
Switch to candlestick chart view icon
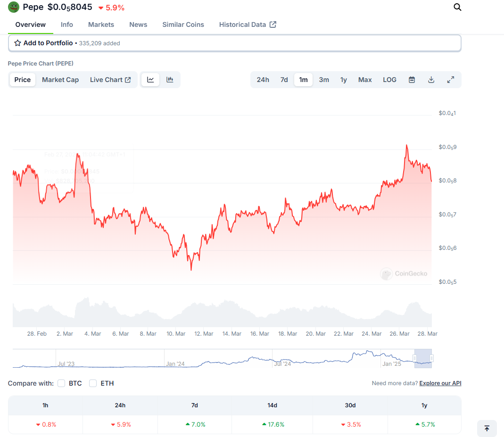170,80
